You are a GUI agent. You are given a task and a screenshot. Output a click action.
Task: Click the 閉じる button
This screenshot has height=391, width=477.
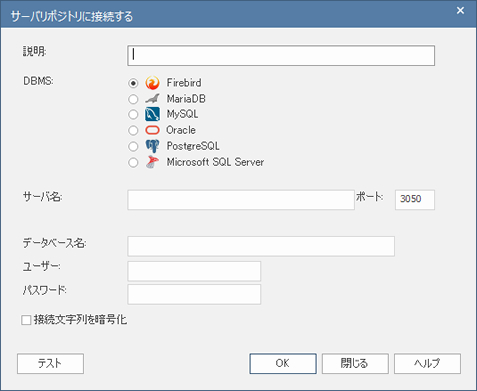pyautogui.click(x=355, y=363)
